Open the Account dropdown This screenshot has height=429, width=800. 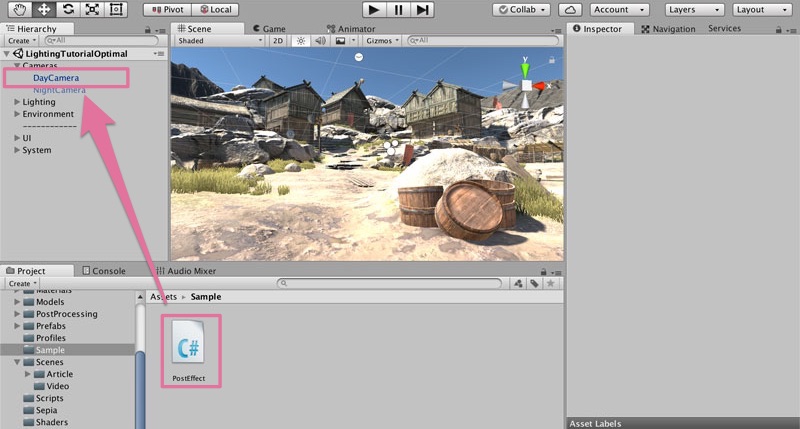tap(619, 9)
